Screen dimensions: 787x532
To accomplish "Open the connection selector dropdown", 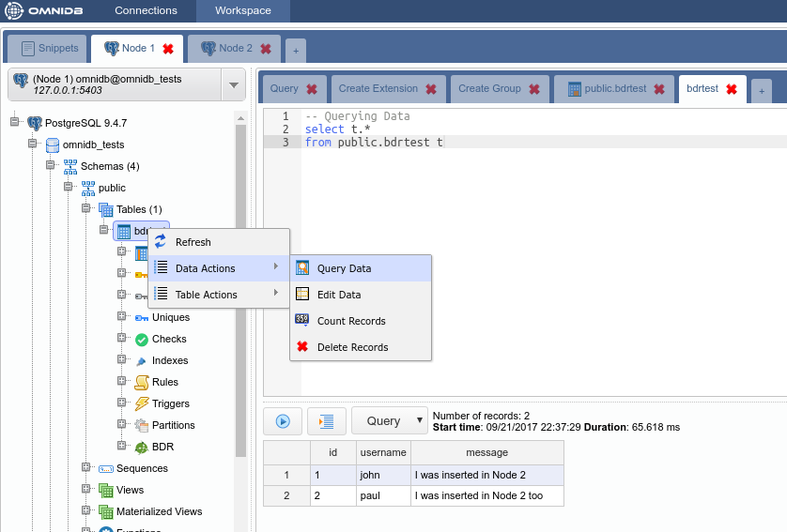I will (234, 86).
